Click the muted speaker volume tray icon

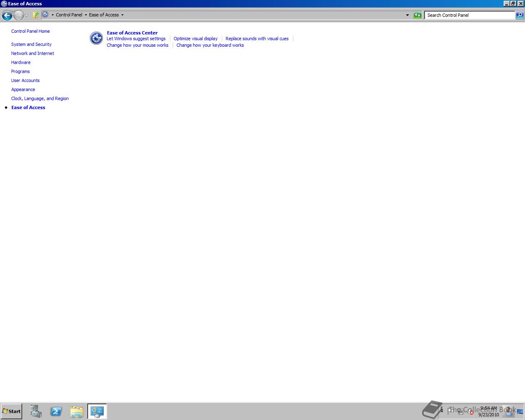tap(470, 412)
